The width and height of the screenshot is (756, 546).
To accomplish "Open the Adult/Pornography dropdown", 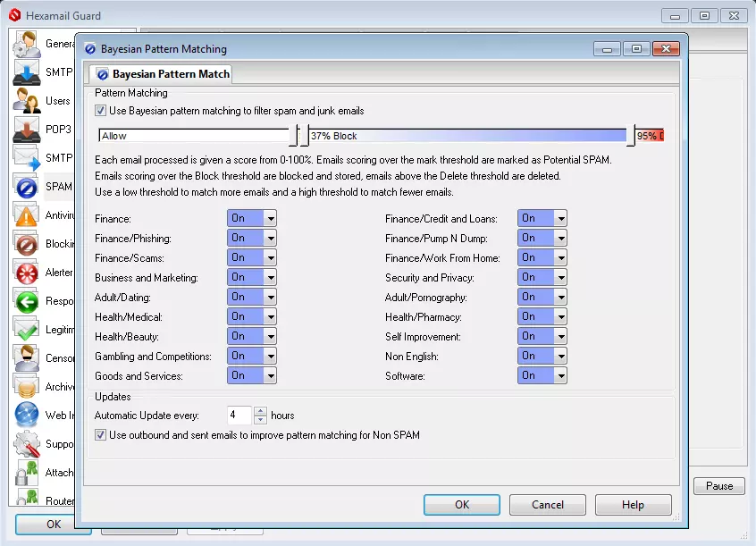I will point(560,298).
